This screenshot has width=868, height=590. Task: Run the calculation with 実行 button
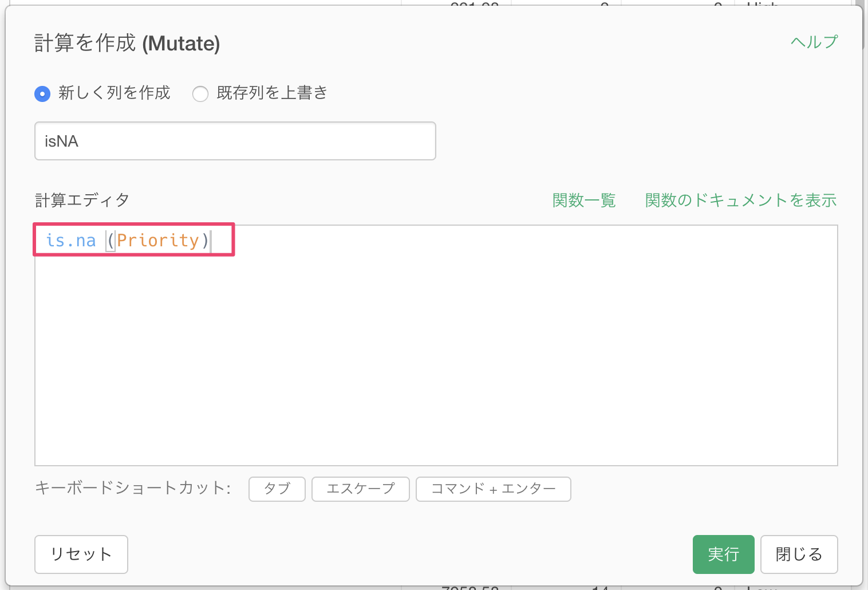tap(724, 554)
